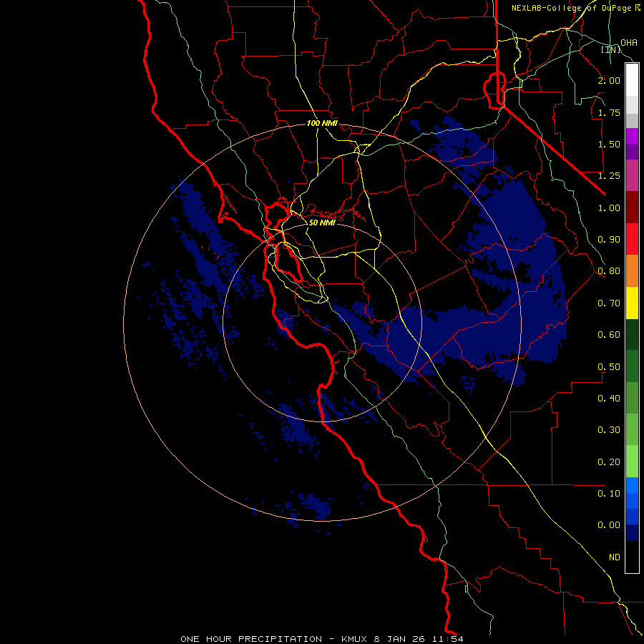
Task: Select the pink swatch above 1.25
Action: pos(632,175)
